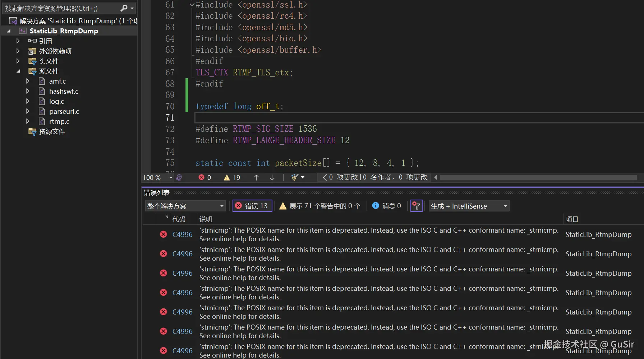
Task: Click the RTMP_SIG_SIZE define line
Action: [x=256, y=129]
